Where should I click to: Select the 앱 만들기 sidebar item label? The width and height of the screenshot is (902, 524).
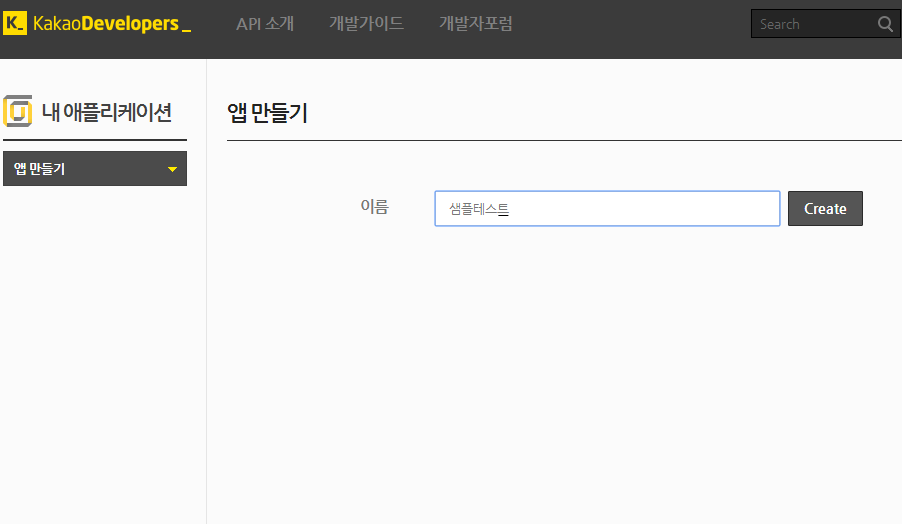pos(40,169)
